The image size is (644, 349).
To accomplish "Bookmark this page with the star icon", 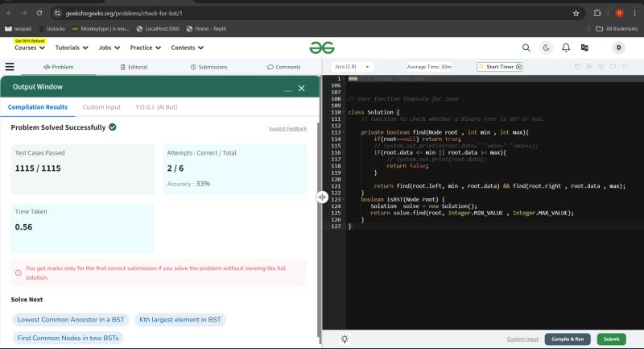I will (x=576, y=13).
